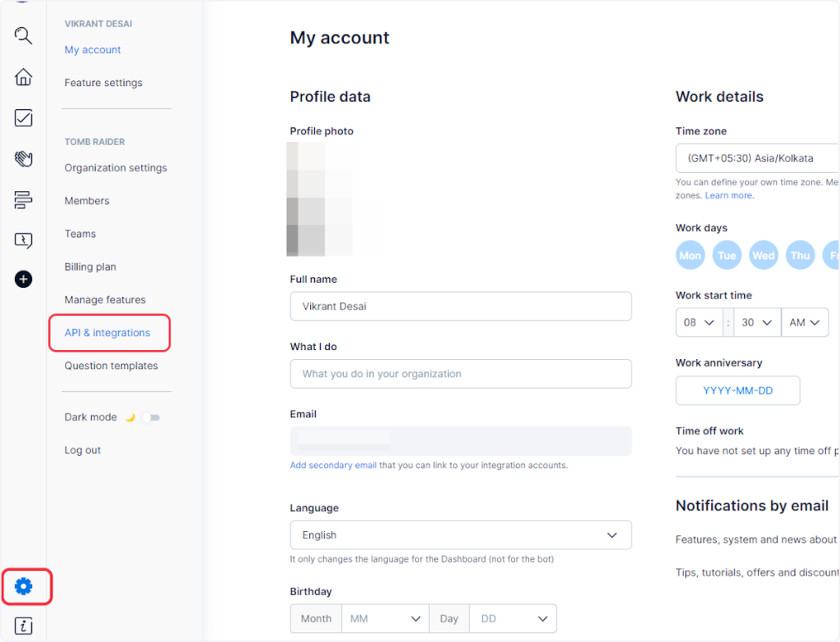Click the Log out link

pos(83,450)
